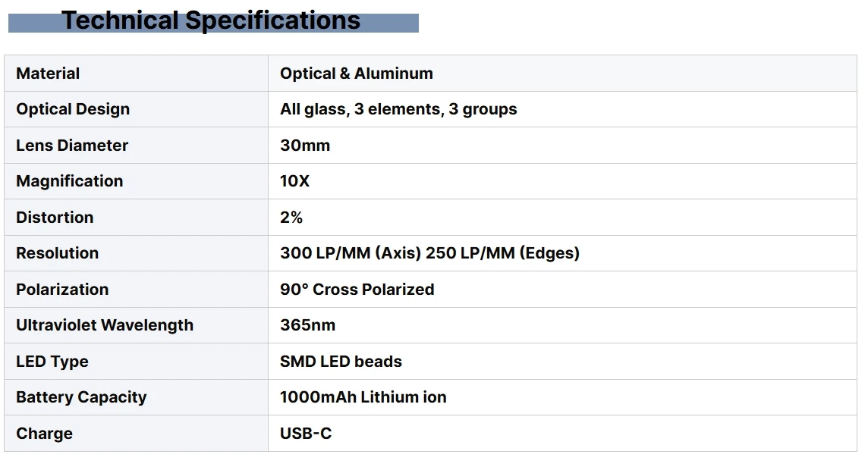Select the 90° Cross Polarized value
Viewport: 868px width, 467px height.
pyautogui.click(x=357, y=290)
